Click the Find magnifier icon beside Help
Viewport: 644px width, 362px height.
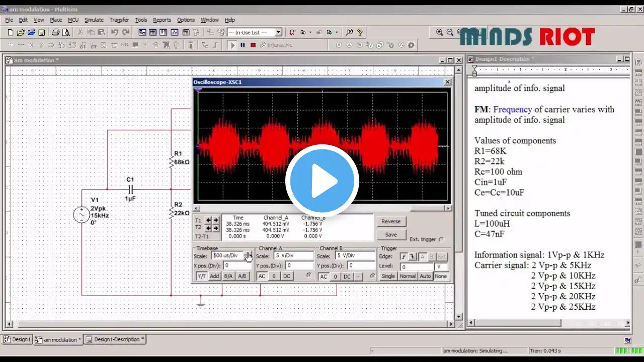[349, 32]
